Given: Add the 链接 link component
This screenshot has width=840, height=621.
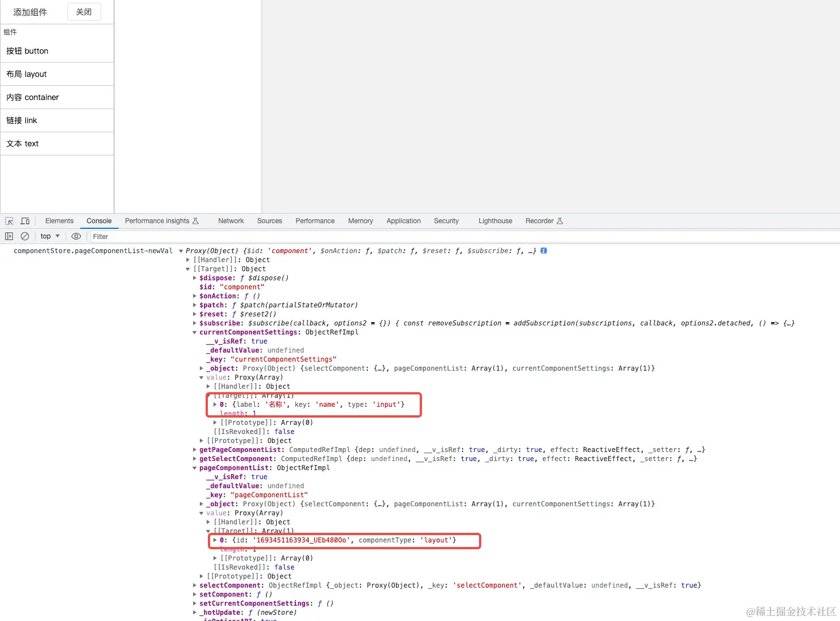Looking at the screenshot, I should [57, 120].
